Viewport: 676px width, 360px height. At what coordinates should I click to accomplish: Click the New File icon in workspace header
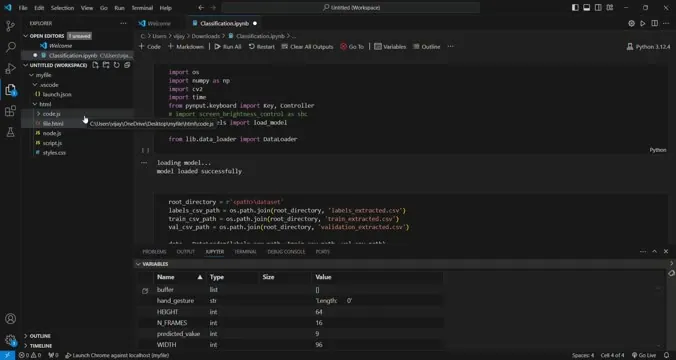95,65
